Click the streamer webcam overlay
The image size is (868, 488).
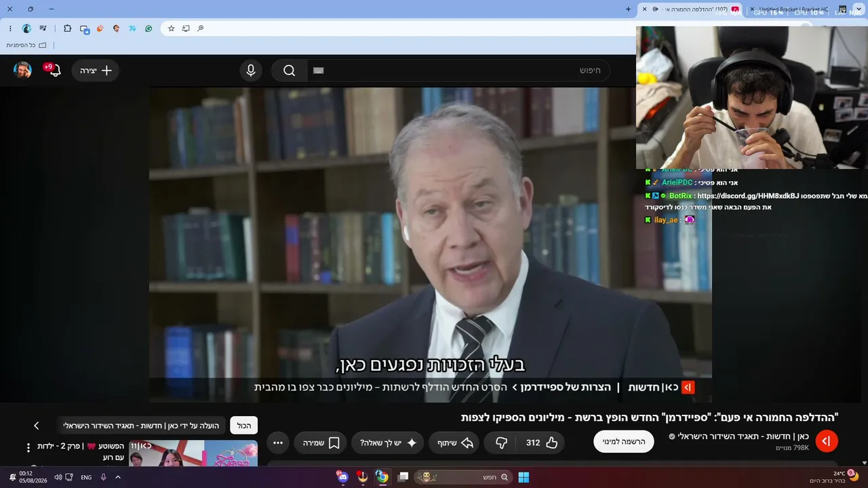coord(752,98)
